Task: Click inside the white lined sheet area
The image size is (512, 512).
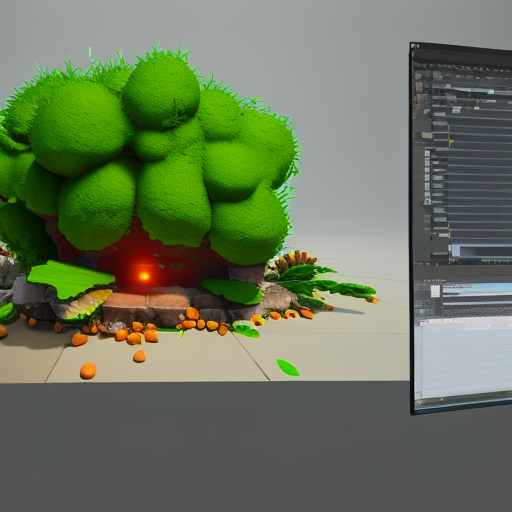Action: coord(467,362)
